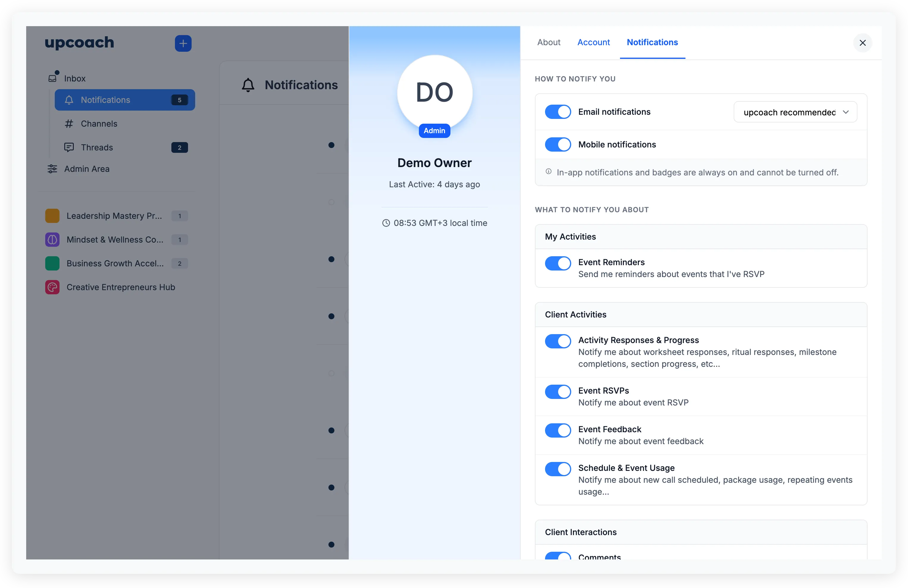This screenshot has width=908, height=588.
Task: Open the Inbox from the sidebar
Action: coord(75,78)
